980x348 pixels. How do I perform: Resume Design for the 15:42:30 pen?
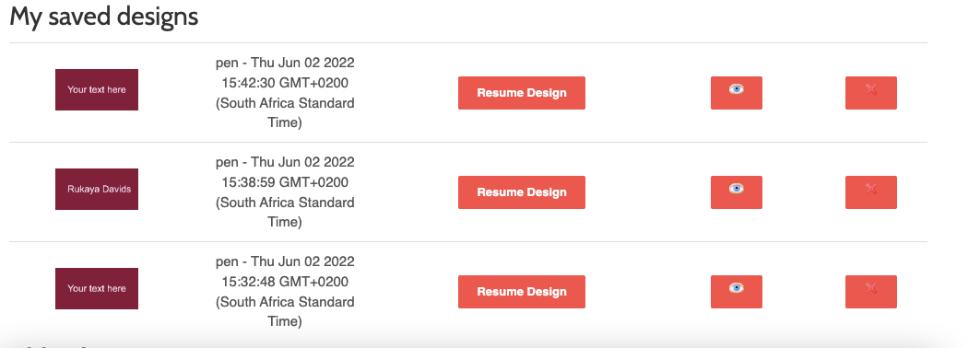[522, 93]
